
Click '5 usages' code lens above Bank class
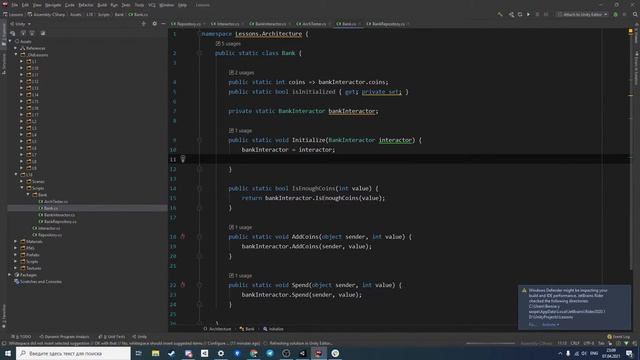(228, 44)
